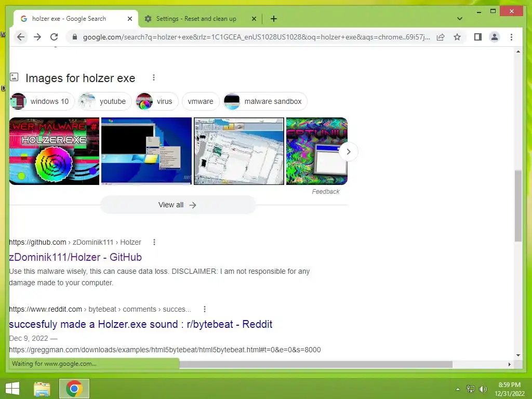
Task: Click the Chrome taskbar icon
Action: [74, 389]
